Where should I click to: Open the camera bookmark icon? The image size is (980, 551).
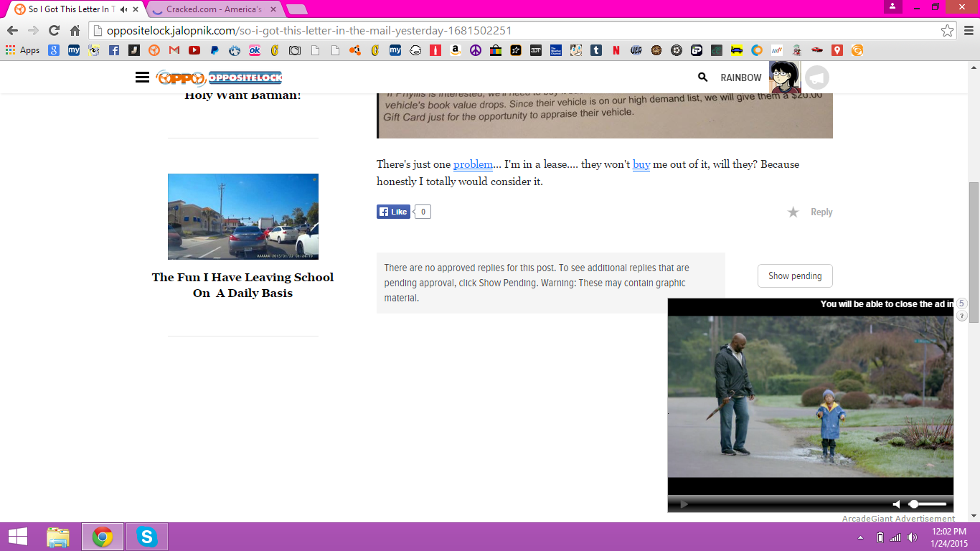(x=295, y=50)
